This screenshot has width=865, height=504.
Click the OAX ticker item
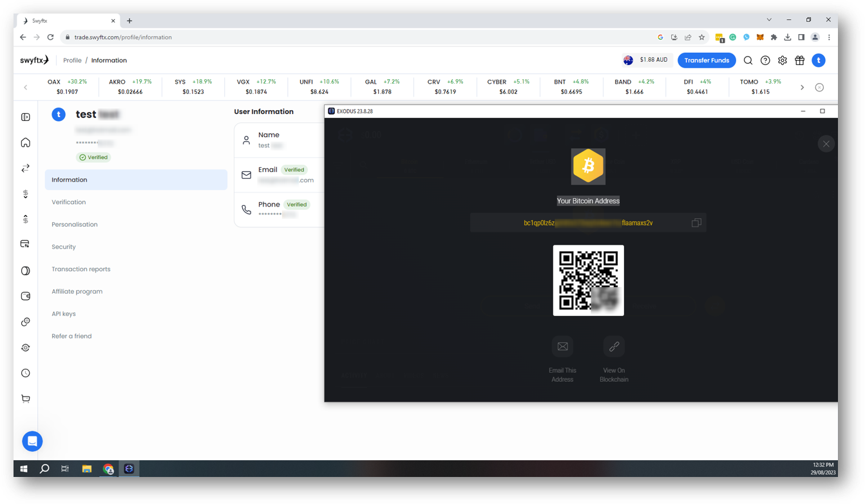67,87
